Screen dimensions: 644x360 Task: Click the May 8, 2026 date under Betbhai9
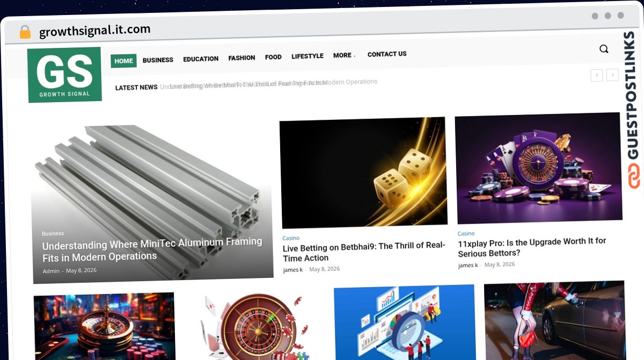point(324,269)
